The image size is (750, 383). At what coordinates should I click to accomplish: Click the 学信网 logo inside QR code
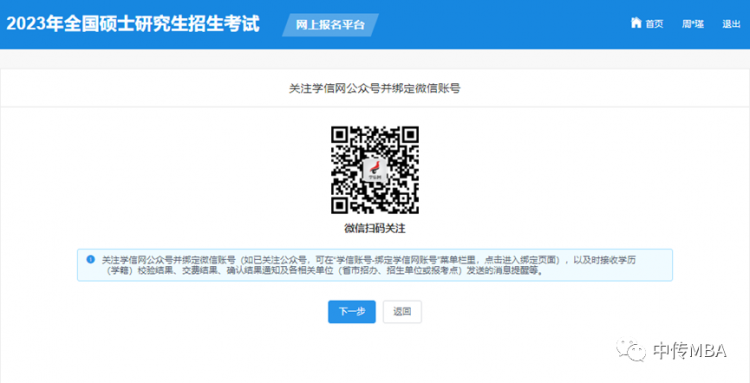(375, 170)
